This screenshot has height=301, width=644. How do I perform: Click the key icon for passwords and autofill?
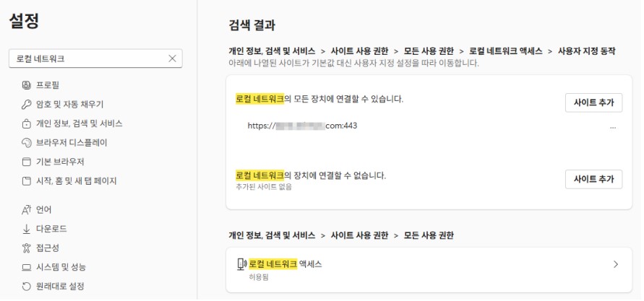27,104
